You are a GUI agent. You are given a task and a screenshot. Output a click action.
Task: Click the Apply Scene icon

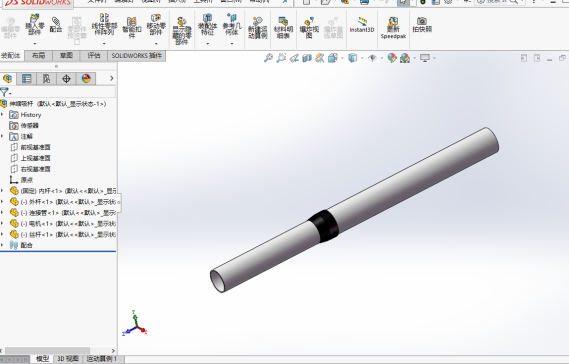405,58
